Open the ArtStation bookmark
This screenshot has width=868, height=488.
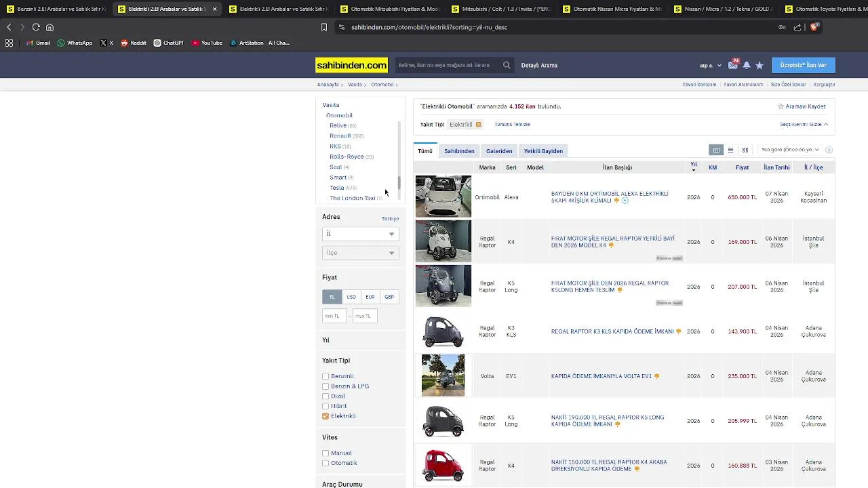point(260,43)
